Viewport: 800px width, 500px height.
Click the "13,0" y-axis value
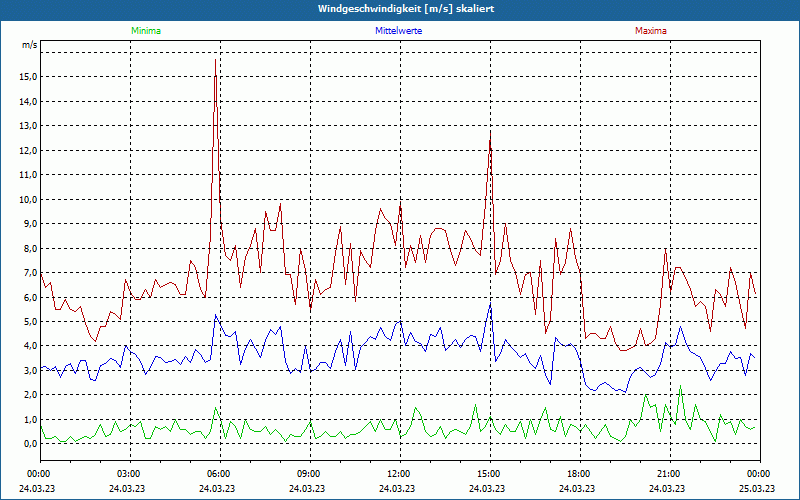pyautogui.click(x=29, y=126)
